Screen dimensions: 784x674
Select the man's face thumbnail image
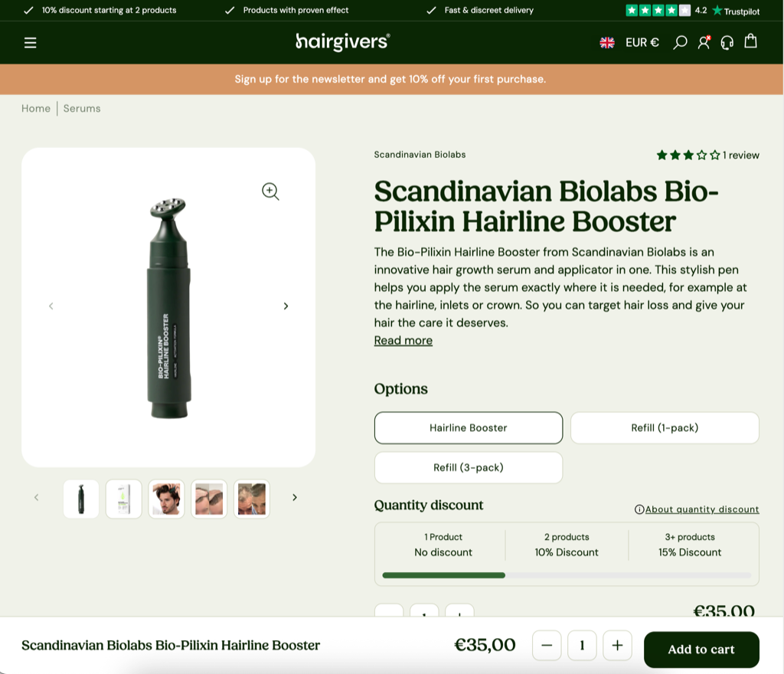(167, 499)
